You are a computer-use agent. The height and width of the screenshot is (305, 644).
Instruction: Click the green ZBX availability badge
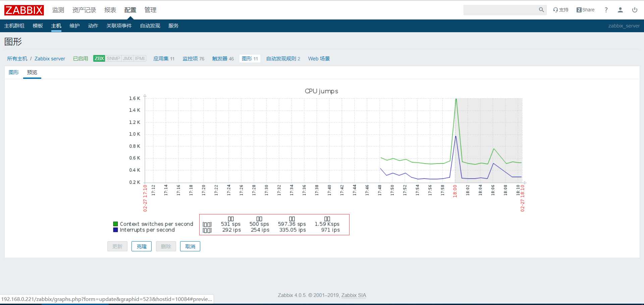pyautogui.click(x=99, y=58)
